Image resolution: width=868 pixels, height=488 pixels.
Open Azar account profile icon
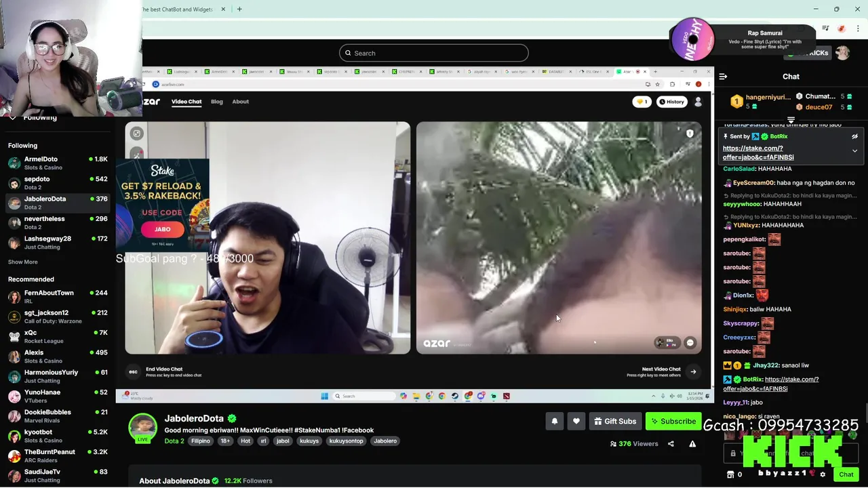pyautogui.click(x=698, y=102)
